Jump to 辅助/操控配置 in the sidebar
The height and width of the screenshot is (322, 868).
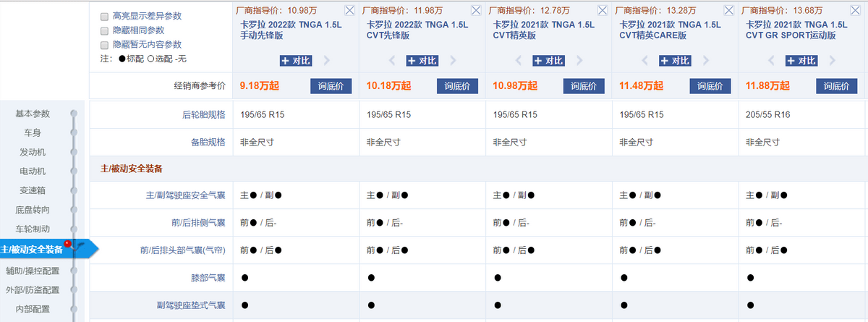coord(33,271)
